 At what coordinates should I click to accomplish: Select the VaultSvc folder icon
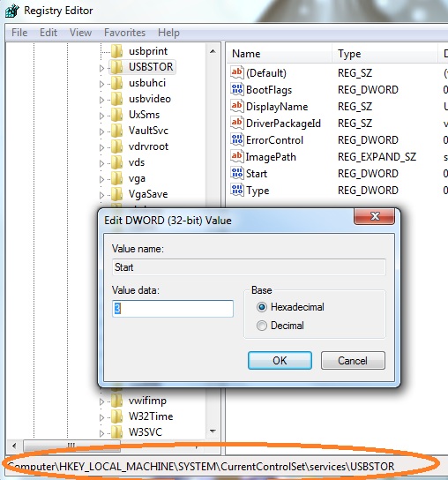[116, 131]
